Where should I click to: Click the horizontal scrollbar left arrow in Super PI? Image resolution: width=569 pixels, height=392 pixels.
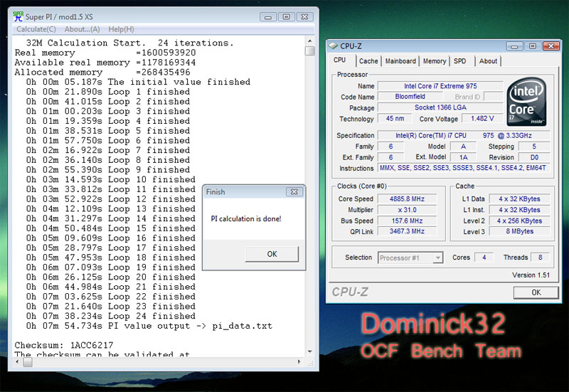coord(18,361)
